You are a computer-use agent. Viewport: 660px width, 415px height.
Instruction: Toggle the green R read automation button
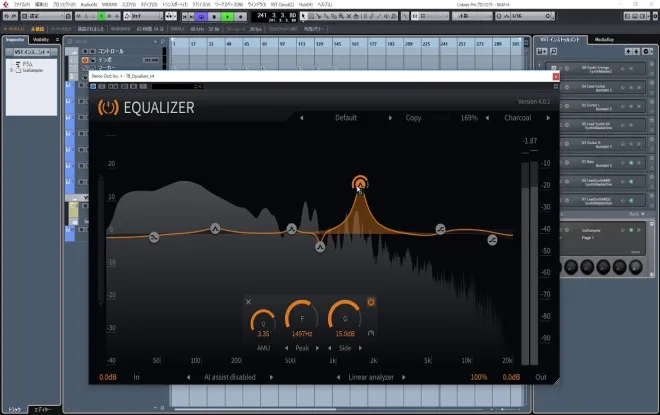pyautogui.click(x=101, y=16)
